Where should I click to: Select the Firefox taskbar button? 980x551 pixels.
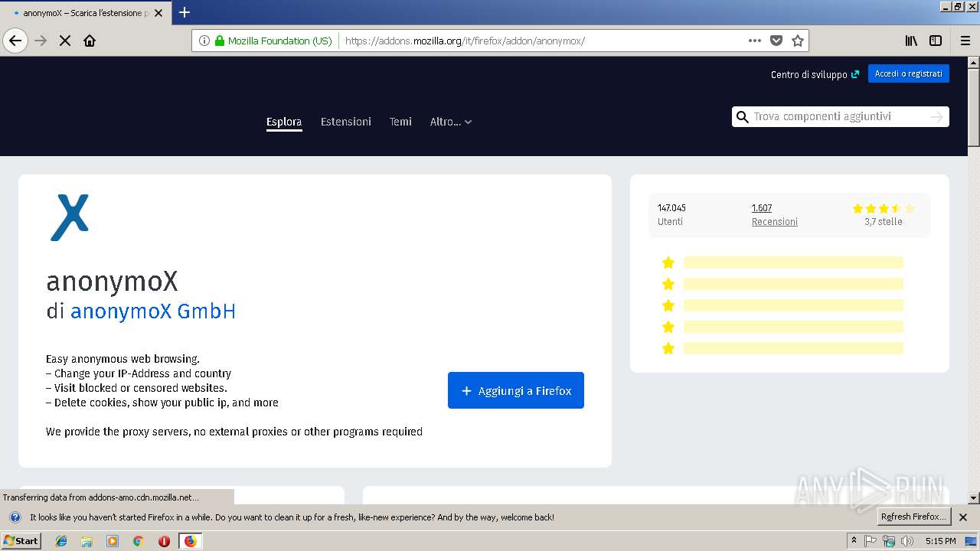tap(190, 541)
